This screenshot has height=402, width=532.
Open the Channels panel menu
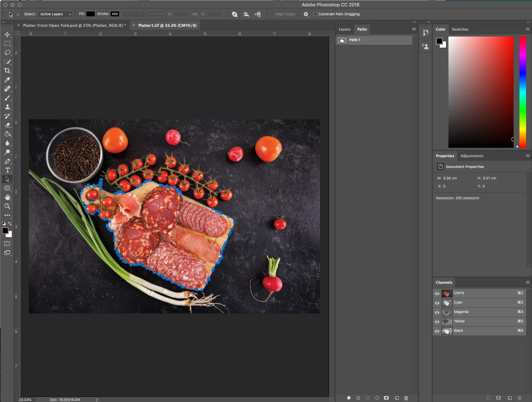528,282
